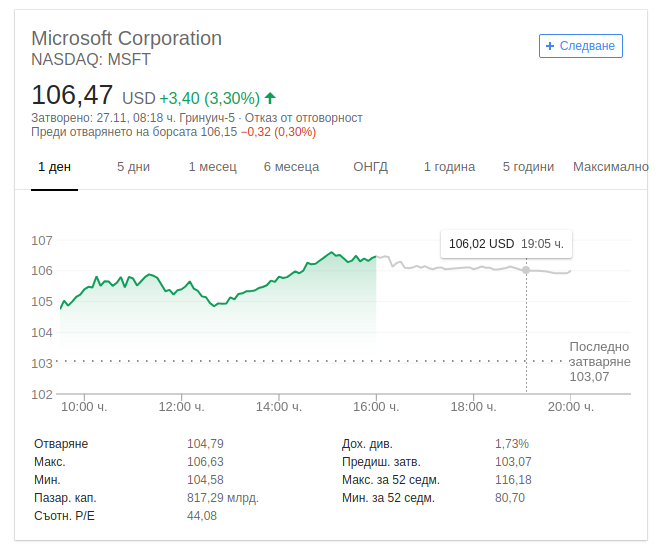Switch to the 1 месец range

pos(213,167)
